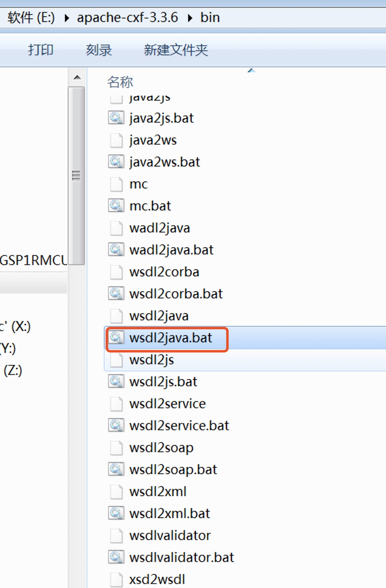Click the mc file icon

[x=116, y=184]
